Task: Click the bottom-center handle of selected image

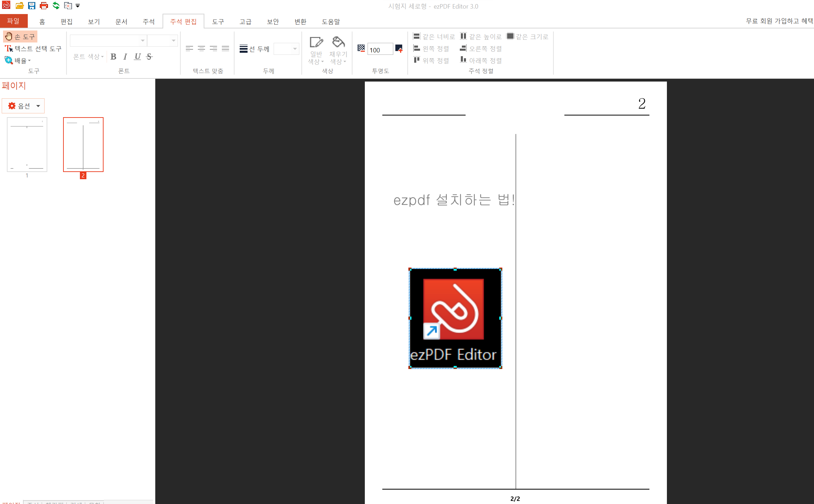Action: click(455, 367)
